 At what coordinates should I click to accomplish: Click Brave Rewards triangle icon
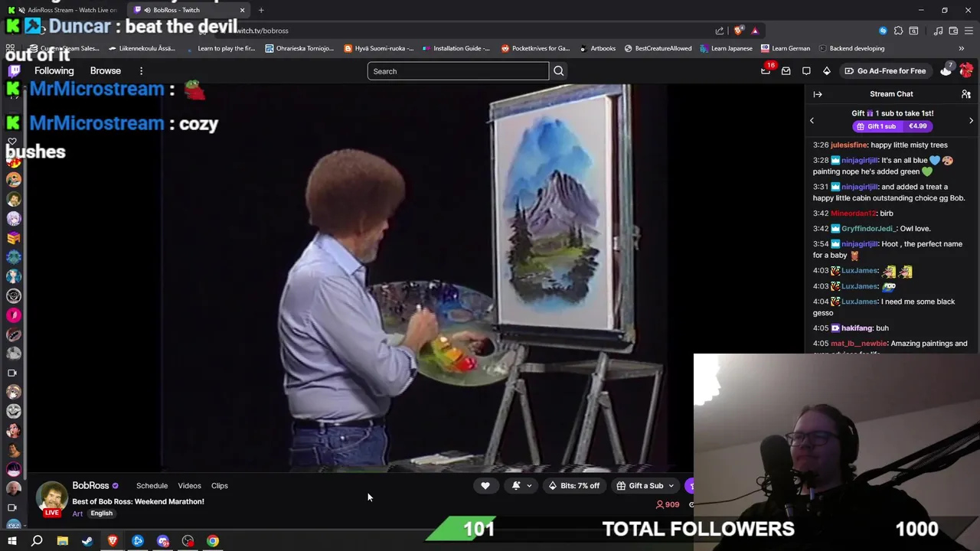[755, 31]
